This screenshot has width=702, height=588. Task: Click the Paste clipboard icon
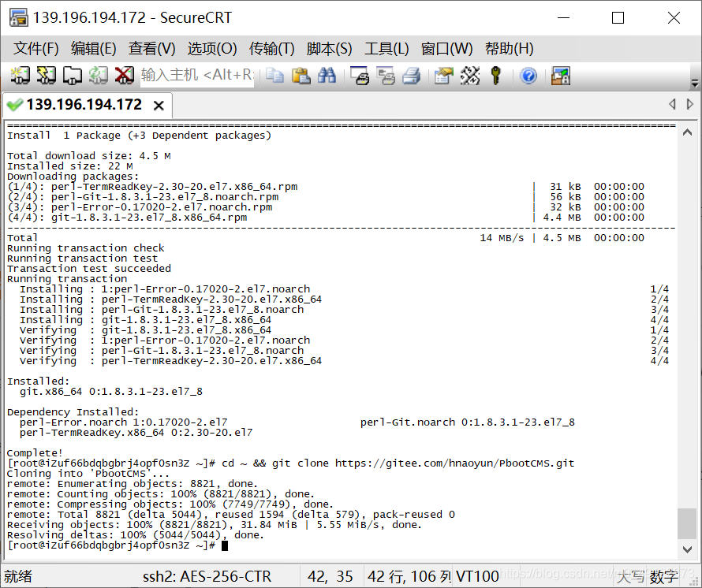[301, 75]
